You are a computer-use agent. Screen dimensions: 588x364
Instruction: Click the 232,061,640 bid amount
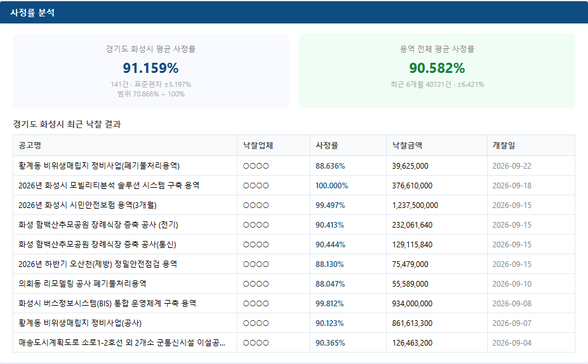click(x=412, y=225)
